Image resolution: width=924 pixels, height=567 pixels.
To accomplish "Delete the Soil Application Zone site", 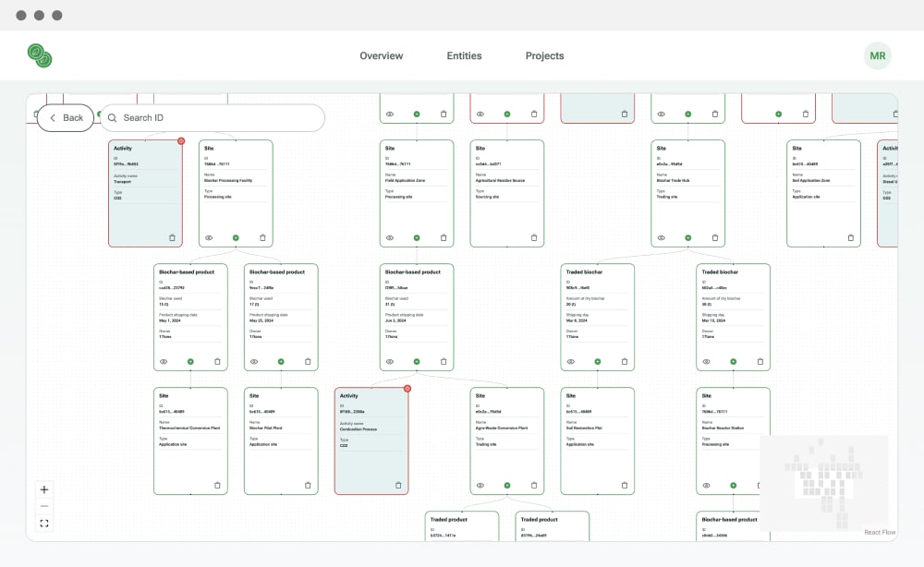I will 851,238.
